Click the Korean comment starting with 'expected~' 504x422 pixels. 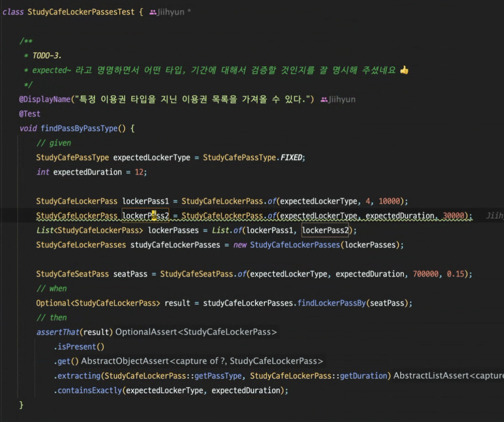pyautogui.click(x=214, y=70)
